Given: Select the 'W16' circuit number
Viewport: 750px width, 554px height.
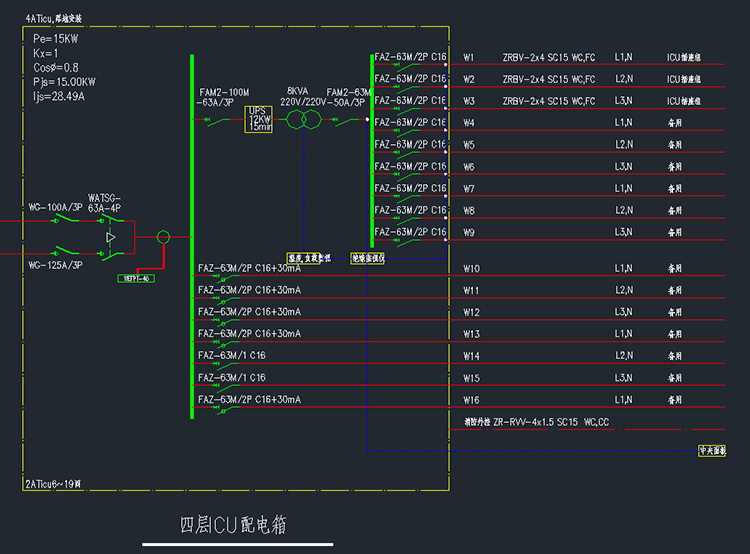Looking at the screenshot, I should click(471, 400).
